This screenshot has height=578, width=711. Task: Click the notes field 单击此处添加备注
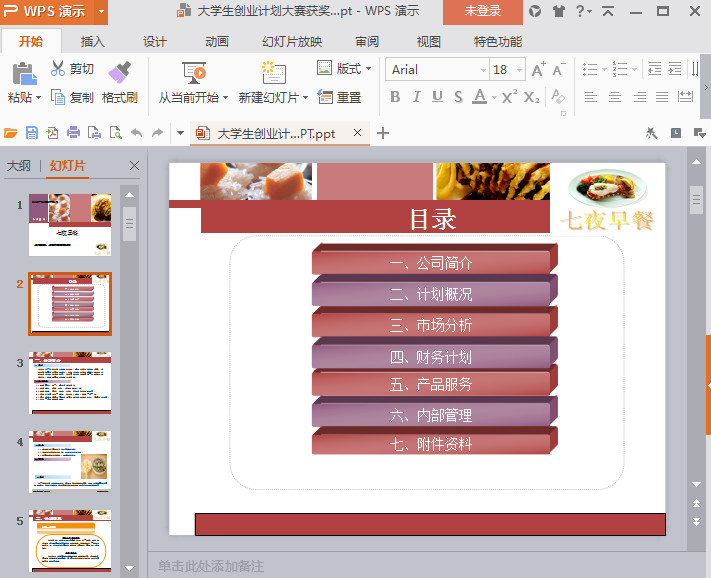(x=211, y=566)
